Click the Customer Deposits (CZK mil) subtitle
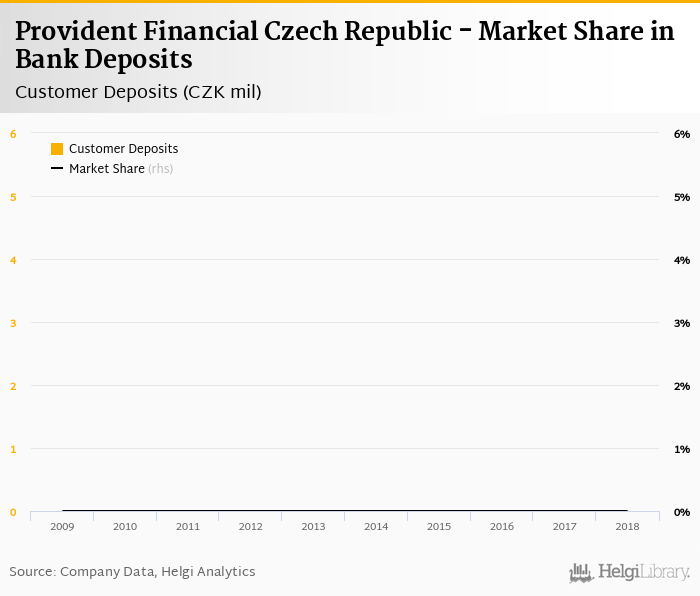This screenshot has height=596, width=700. point(138,93)
